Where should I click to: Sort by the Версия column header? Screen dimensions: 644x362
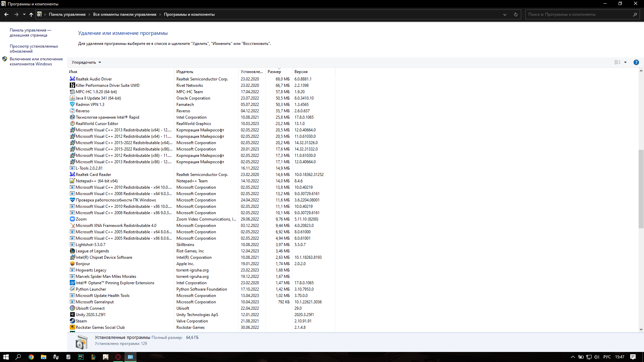[314, 72]
